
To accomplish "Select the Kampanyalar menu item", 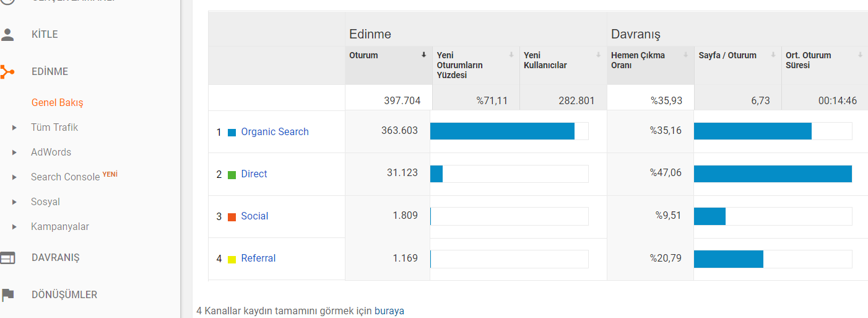I will [60, 226].
